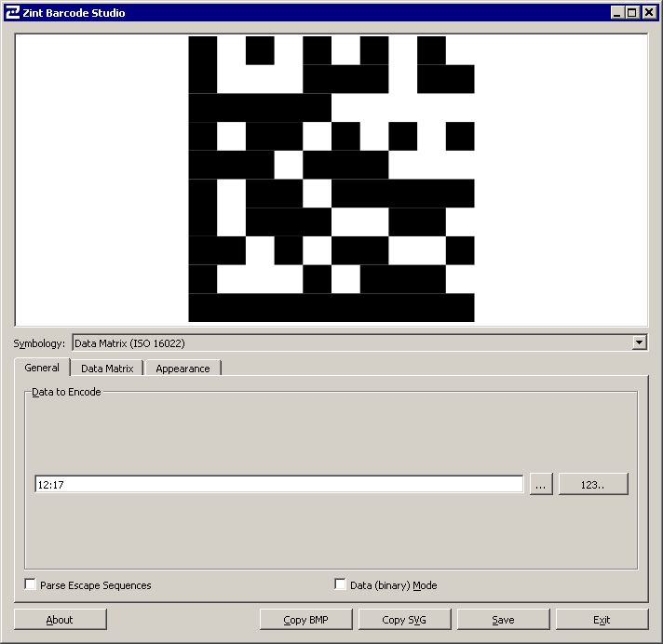
Task: Focus the Data to Encode text field
Action: [x=279, y=484]
